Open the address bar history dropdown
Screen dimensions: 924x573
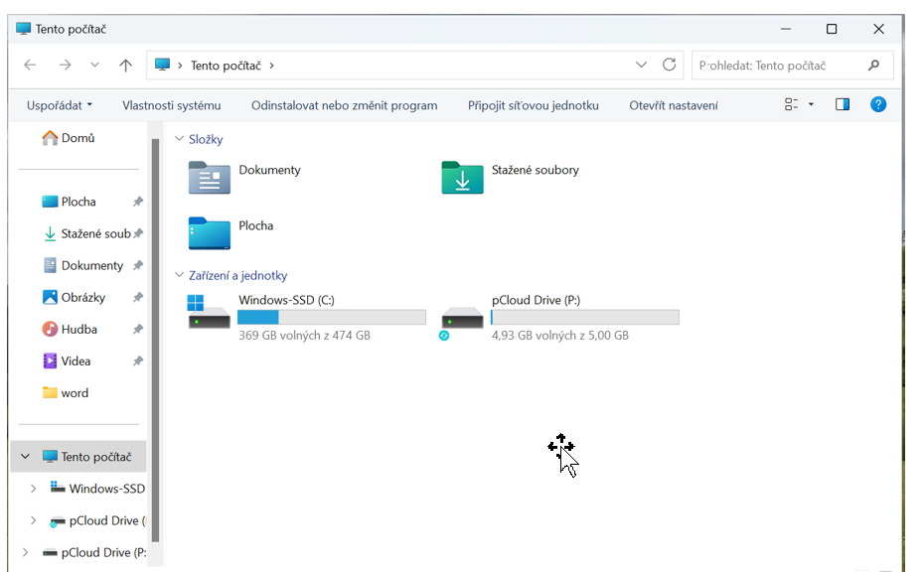click(x=642, y=66)
